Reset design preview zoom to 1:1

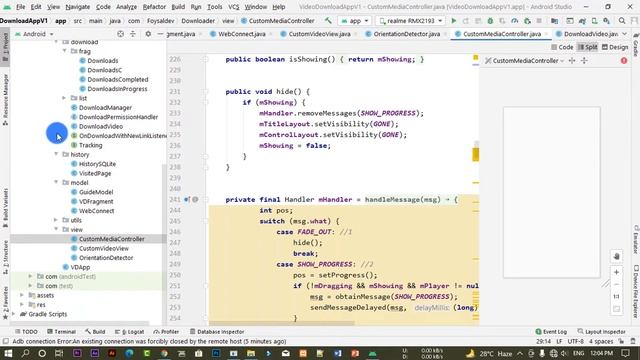pos(616,296)
